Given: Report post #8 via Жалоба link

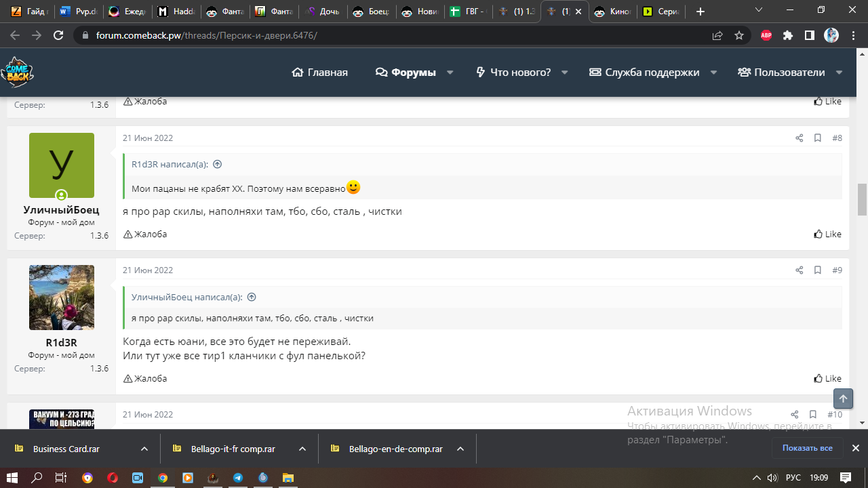Looking at the screenshot, I should [x=145, y=235].
